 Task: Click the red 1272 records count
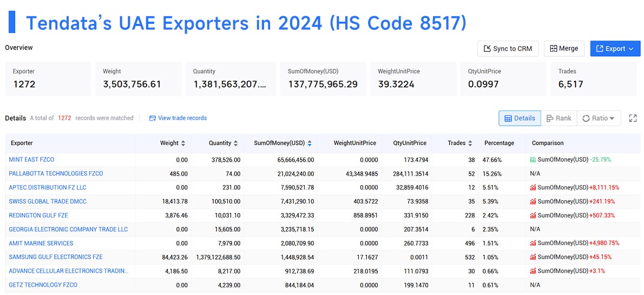coord(64,118)
